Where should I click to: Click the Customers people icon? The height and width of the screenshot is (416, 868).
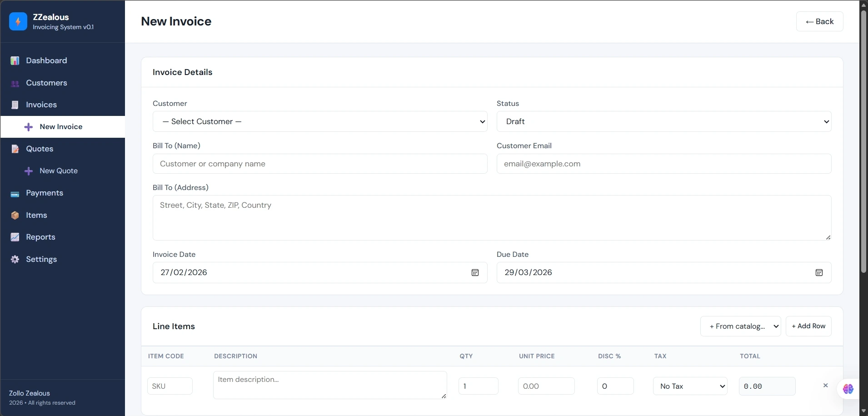pyautogui.click(x=15, y=83)
